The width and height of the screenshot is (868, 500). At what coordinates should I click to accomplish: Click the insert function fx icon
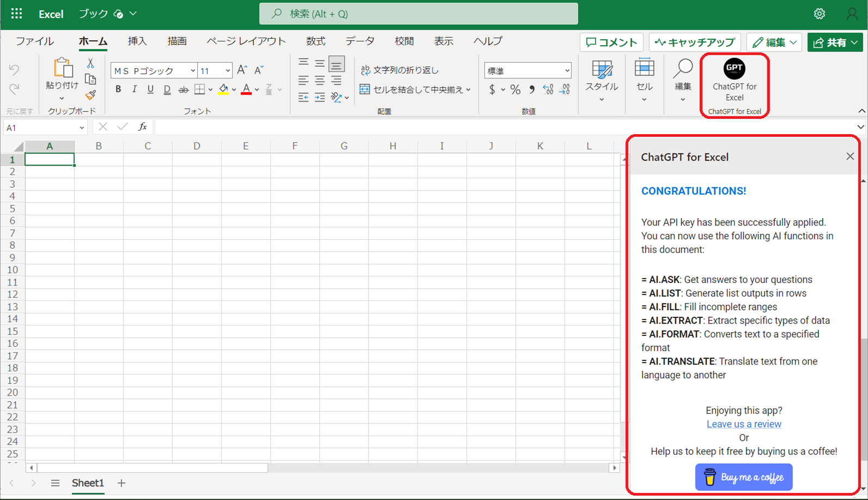click(143, 127)
